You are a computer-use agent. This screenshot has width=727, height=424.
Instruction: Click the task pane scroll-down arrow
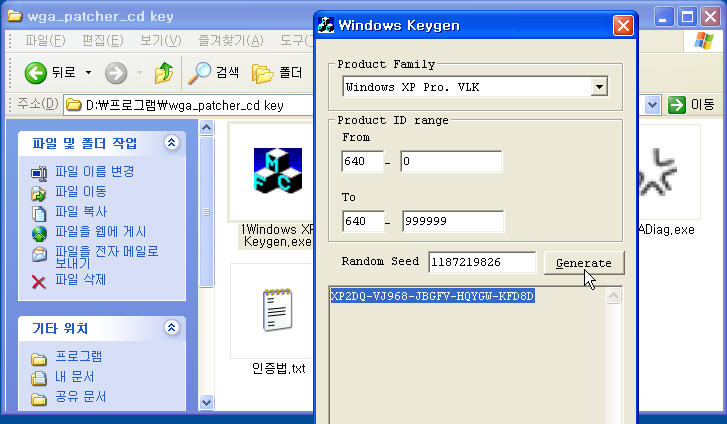click(x=206, y=402)
